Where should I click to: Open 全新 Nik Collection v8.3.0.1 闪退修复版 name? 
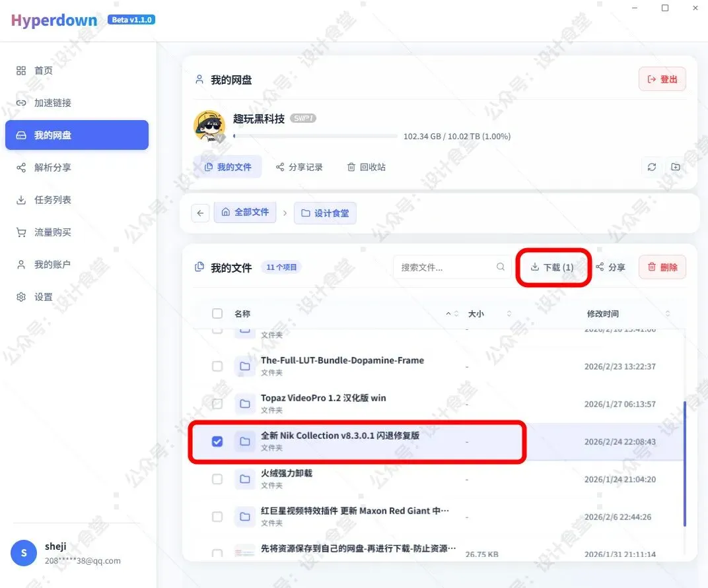(x=340, y=436)
